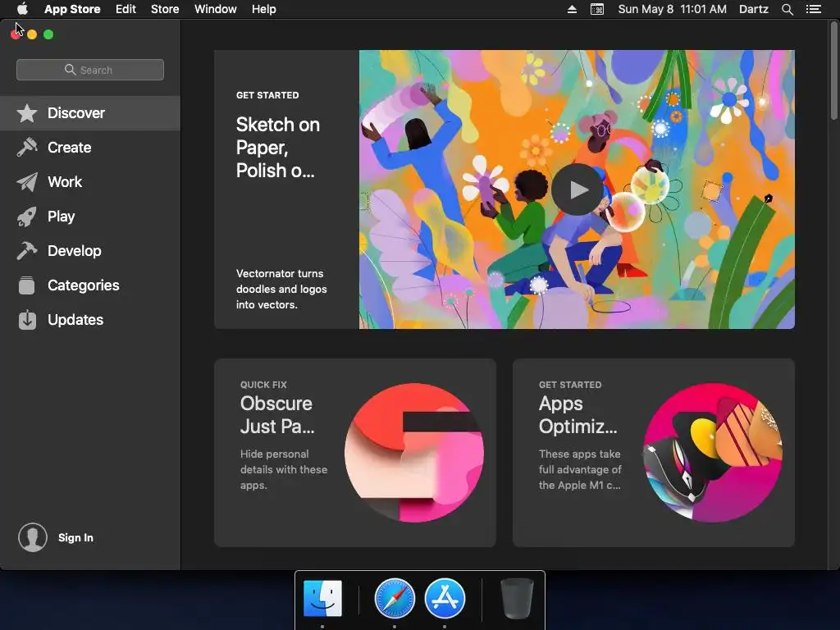This screenshot has width=840, height=630.
Task: Click the Categories stack icon
Action: click(x=27, y=285)
